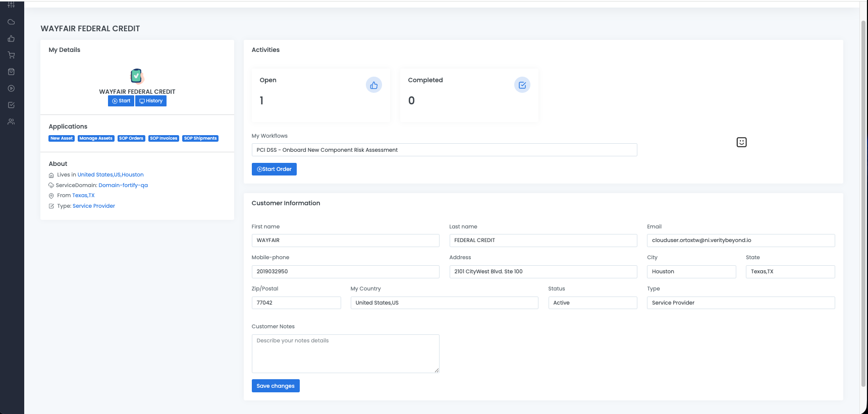Click the smiley face icon beside My Workflows
Screen dimensions: 868x414
tap(741, 142)
